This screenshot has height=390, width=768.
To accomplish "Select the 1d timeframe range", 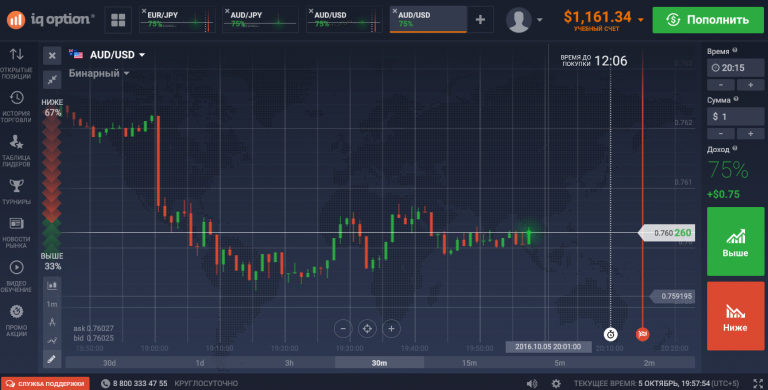I will (200, 363).
